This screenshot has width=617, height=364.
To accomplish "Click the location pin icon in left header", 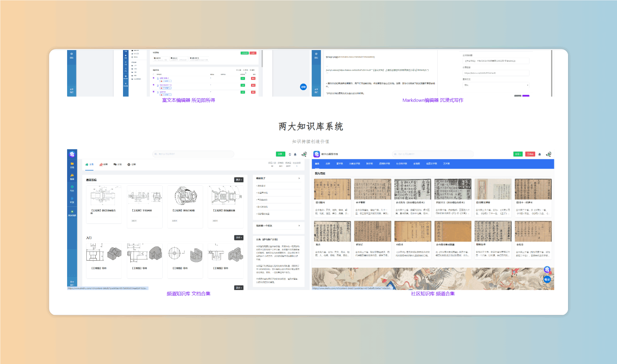I will 290,154.
